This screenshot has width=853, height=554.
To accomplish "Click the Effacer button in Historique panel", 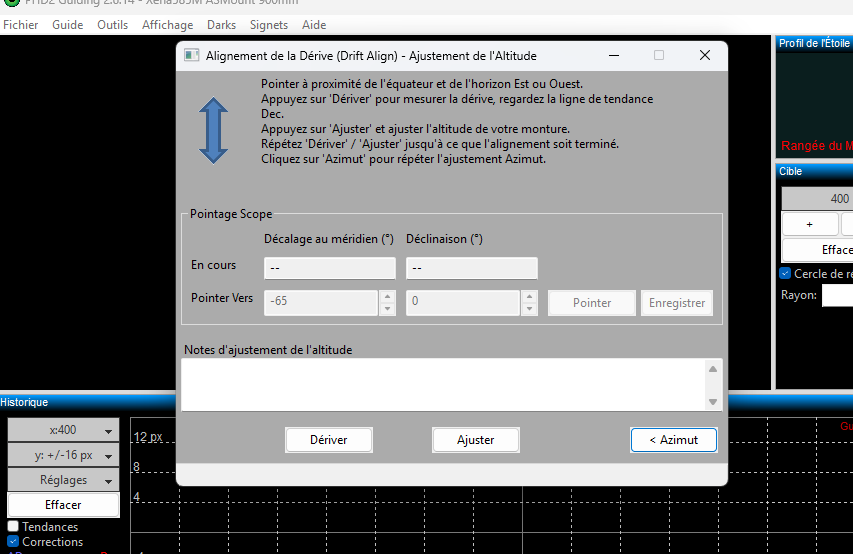I will coord(63,504).
